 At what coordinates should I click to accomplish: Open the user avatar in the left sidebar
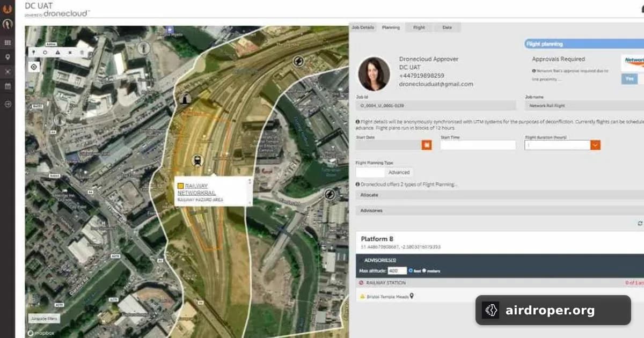click(8, 24)
